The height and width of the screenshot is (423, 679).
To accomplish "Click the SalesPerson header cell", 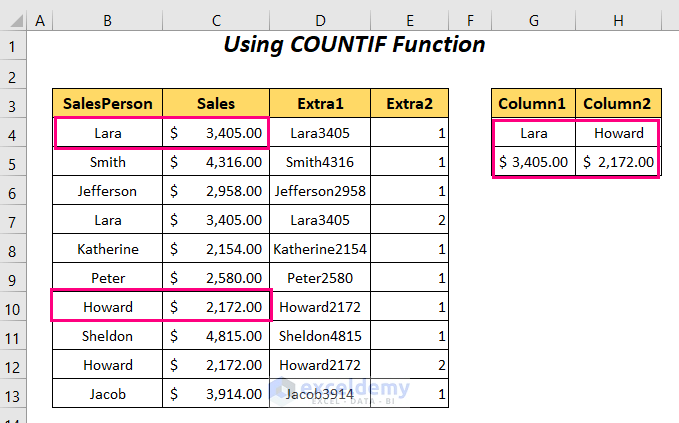I will [107, 103].
